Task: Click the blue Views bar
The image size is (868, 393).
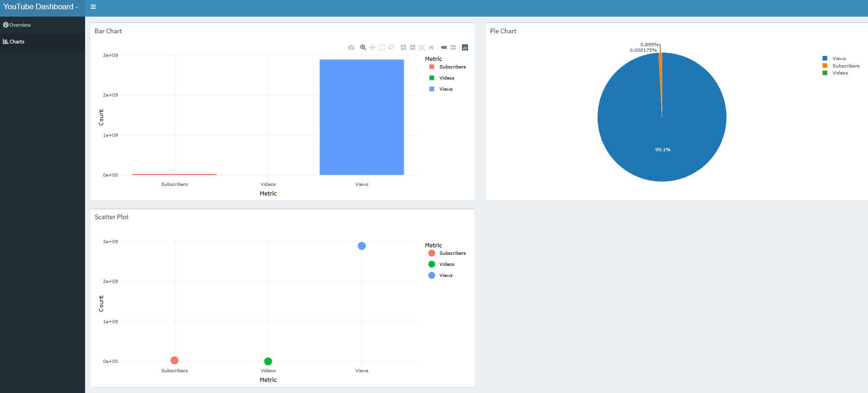Action: [362, 117]
